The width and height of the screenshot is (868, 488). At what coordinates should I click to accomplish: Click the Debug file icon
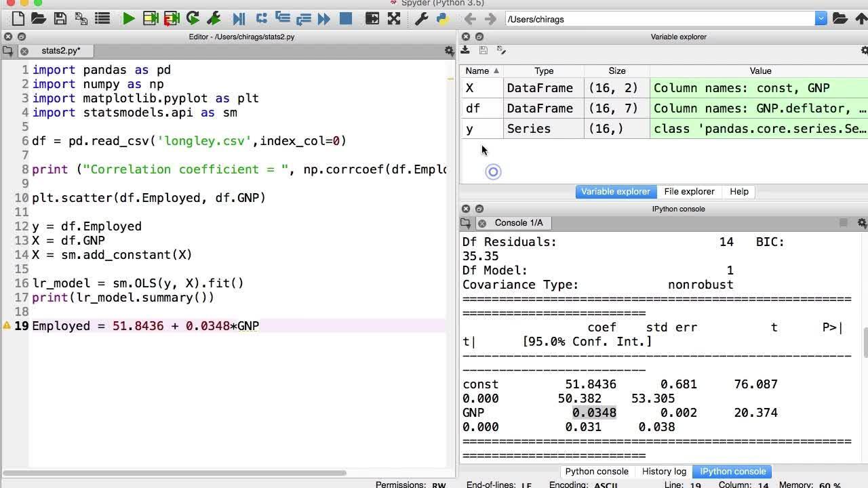click(239, 19)
